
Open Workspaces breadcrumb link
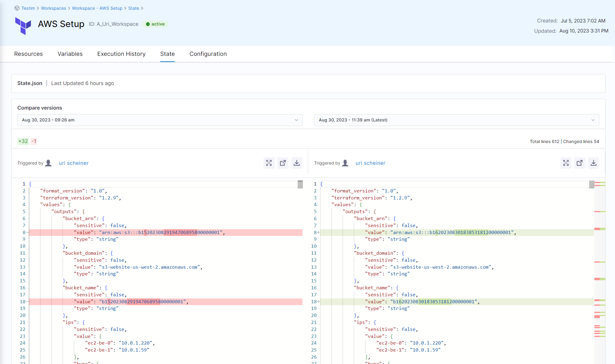53,8
